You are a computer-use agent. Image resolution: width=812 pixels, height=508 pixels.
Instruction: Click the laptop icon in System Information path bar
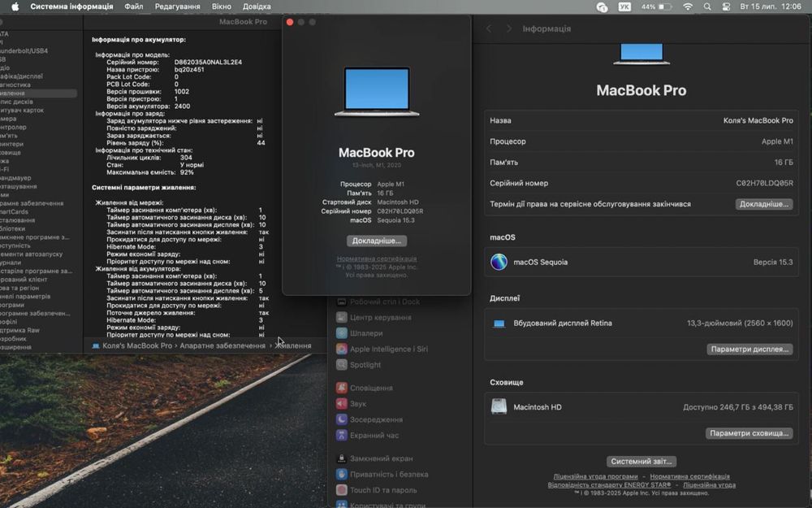[96, 345]
